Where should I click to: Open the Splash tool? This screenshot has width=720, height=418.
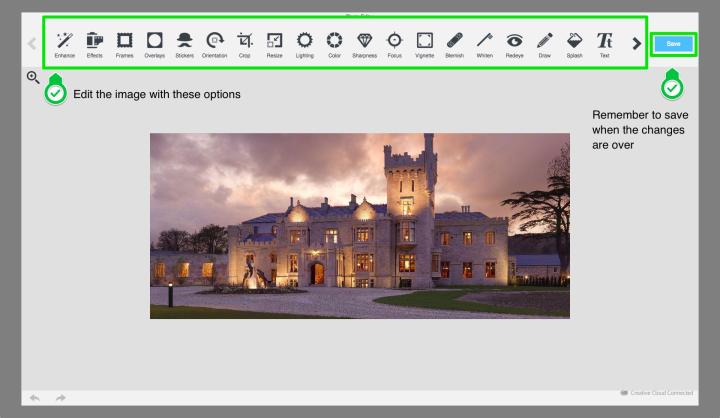(574, 45)
